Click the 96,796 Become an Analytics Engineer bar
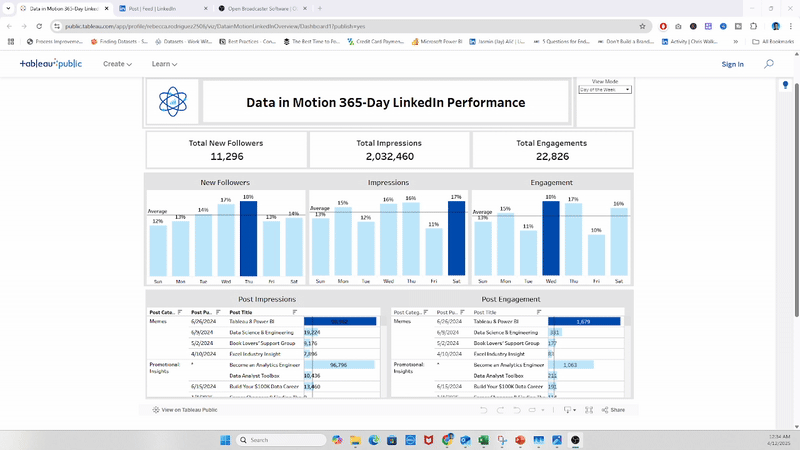Image resolution: width=800 pixels, height=450 pixels. point(339,365)
